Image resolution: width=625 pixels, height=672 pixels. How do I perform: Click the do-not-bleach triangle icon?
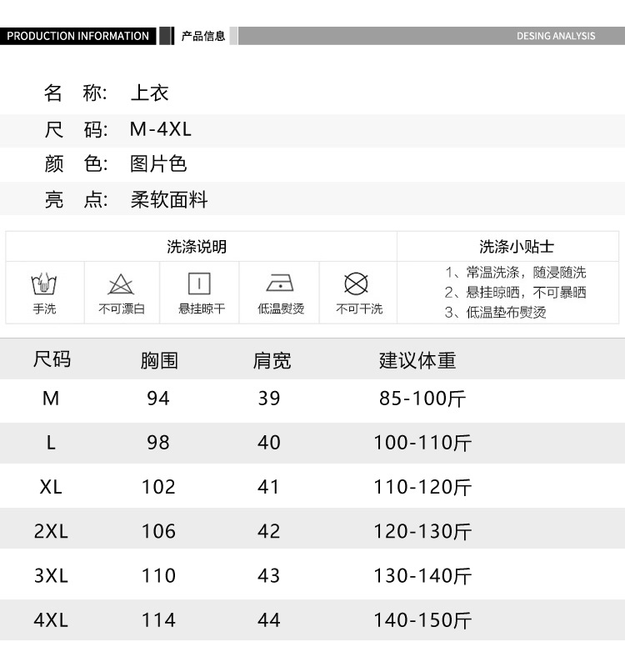point(121,284)
